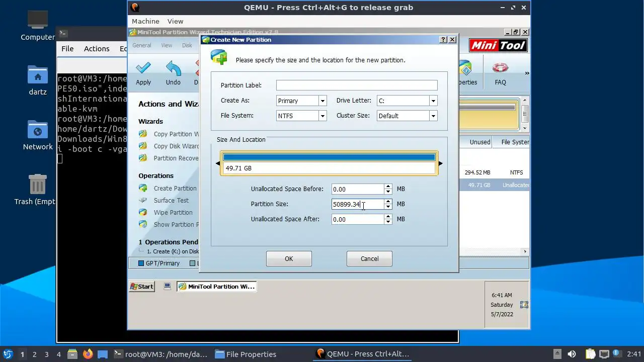Click the blue 49.71 GB partition bar
The width and height of the screenshot is (644, 362).
tap(329, 157)
